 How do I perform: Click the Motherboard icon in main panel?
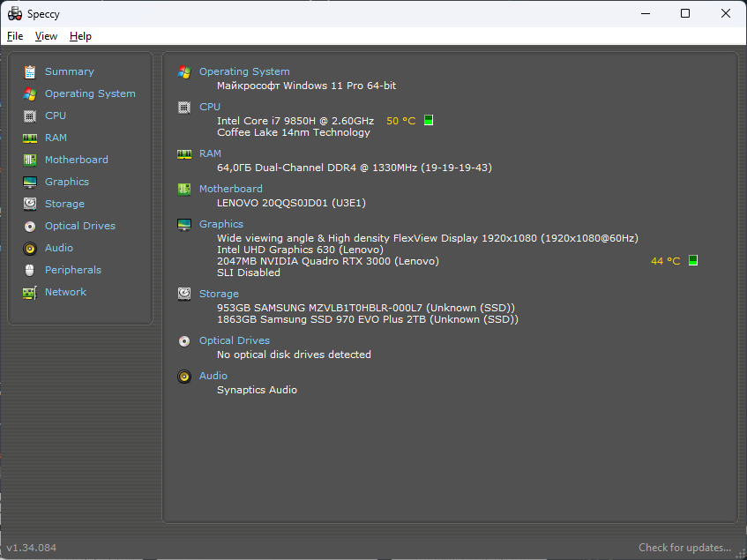click(184, 189)
